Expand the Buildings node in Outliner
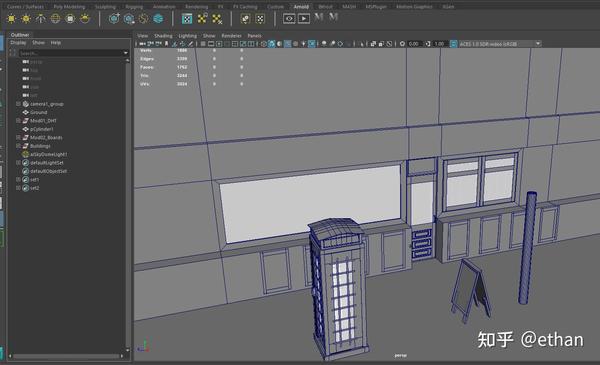Screen dimensions: 600x365 tap(18, 146)
